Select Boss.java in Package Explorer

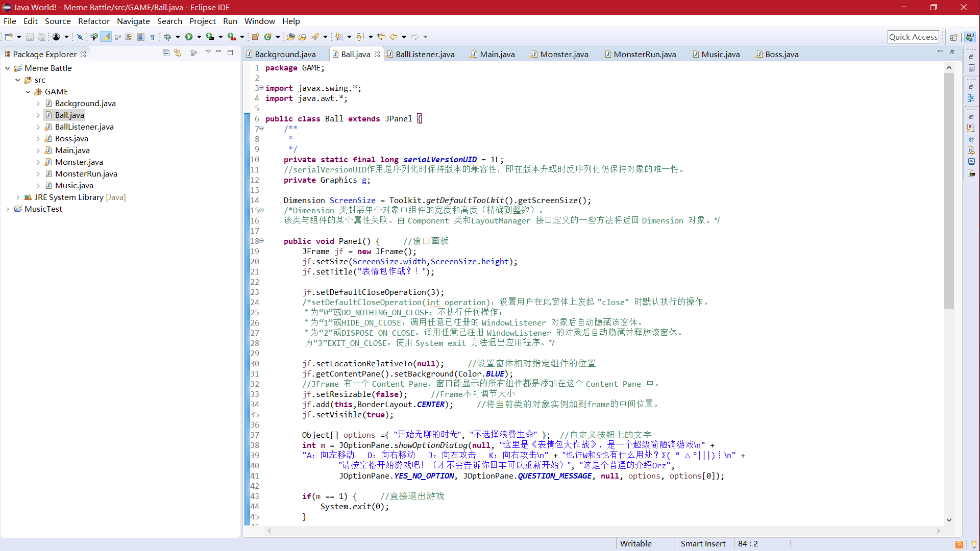(71, 139)
